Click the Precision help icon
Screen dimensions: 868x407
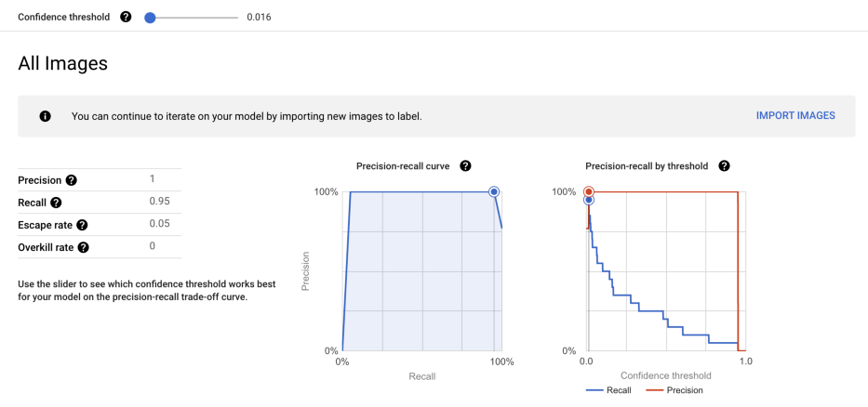click(71, 180)
